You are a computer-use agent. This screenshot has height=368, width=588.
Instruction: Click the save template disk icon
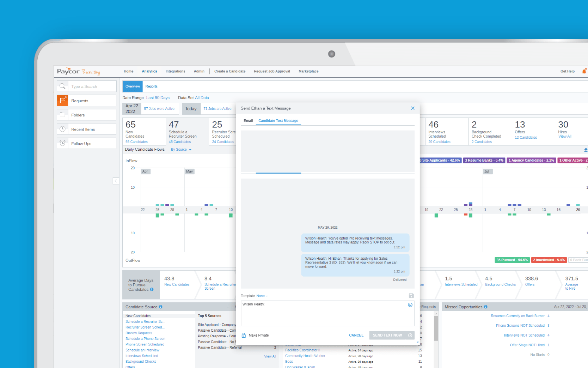click(411, 296)
